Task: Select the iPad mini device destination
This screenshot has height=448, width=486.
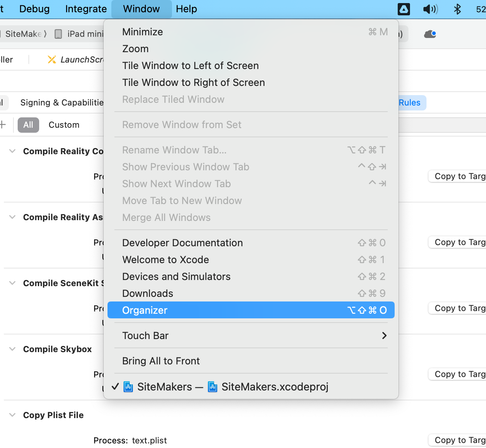Action: point(85,34)
